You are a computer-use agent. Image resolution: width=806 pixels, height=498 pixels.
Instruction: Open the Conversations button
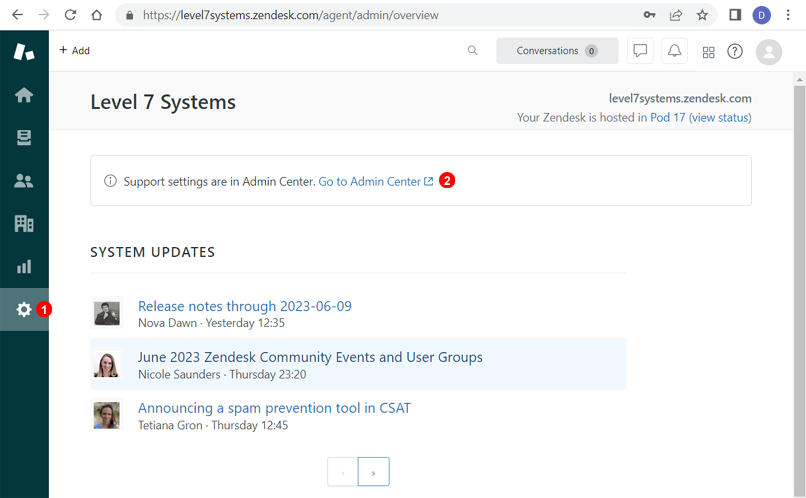coord(557,50)
